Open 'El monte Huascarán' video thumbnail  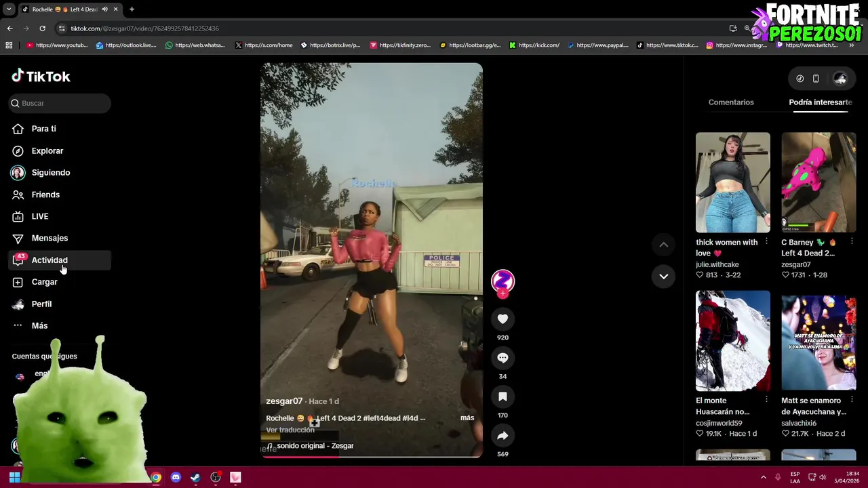tap(733, 341)
